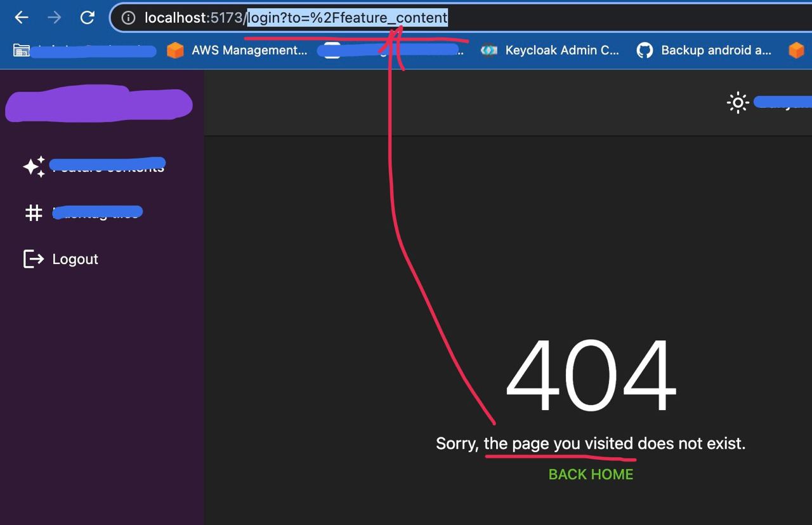This screenshot has width=812, height=525.
Task: Select Logout in the sidebar menu
Action: pyautogui.click(x=75, y=259)
